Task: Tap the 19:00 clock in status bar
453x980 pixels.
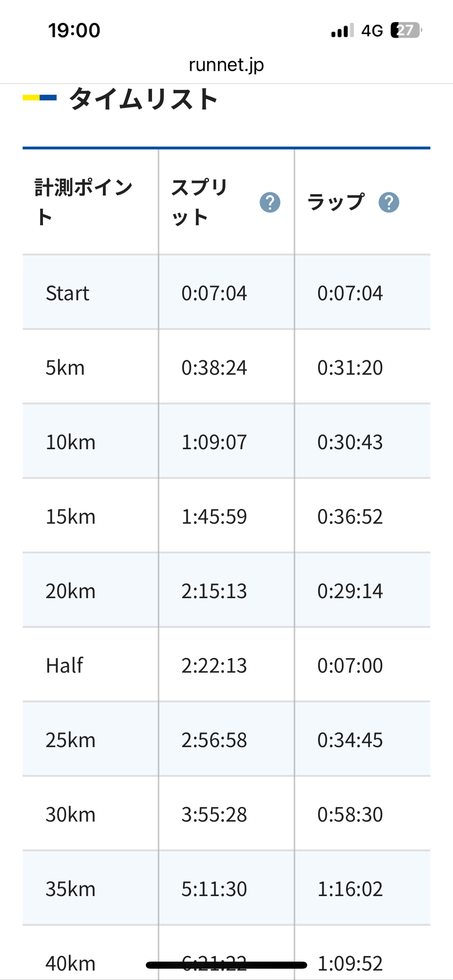Action: [x=74, y=31]
